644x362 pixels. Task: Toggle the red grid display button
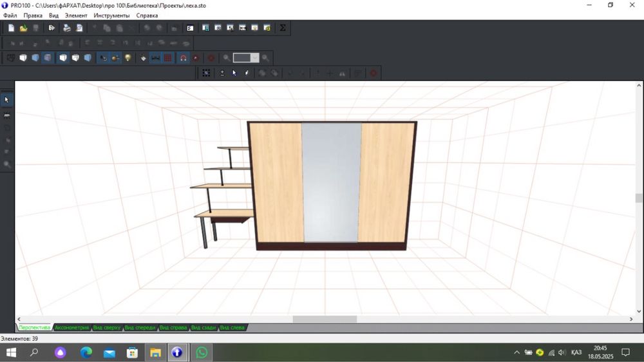tap(167, 58)
